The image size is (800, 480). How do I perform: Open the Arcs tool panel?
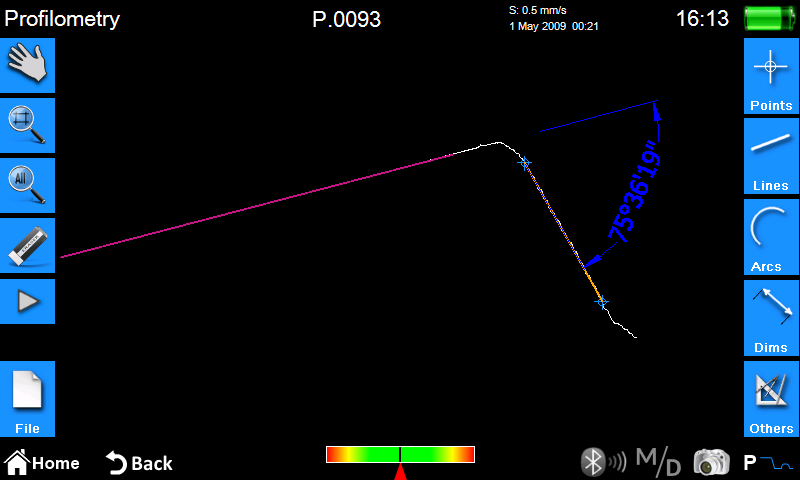pos(771,237)
